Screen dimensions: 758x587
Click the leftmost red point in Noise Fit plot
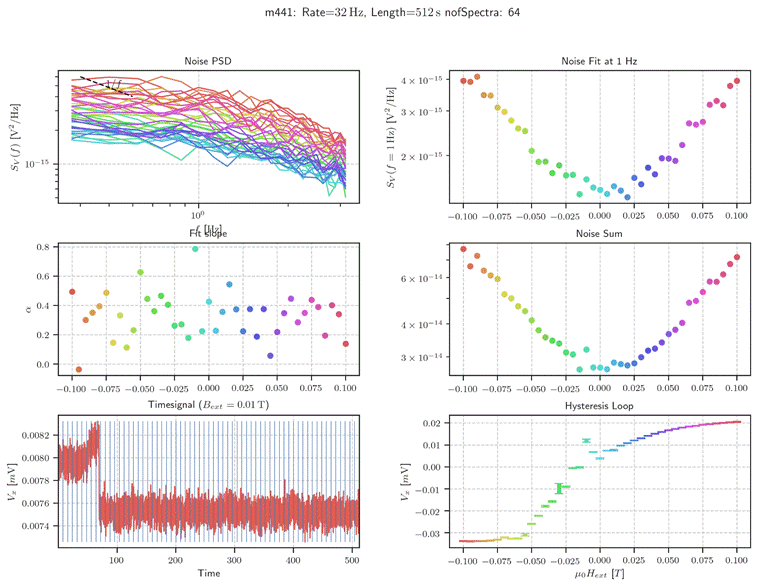[x=463, y=80]
